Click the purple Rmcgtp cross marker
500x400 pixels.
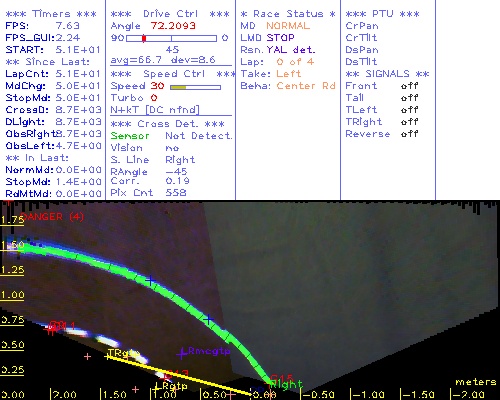pyautogui.click(x=182, y=354)
